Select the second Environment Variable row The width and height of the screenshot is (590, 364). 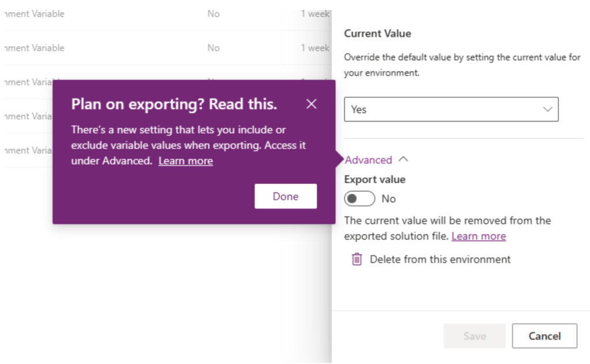tap(35, 48)
